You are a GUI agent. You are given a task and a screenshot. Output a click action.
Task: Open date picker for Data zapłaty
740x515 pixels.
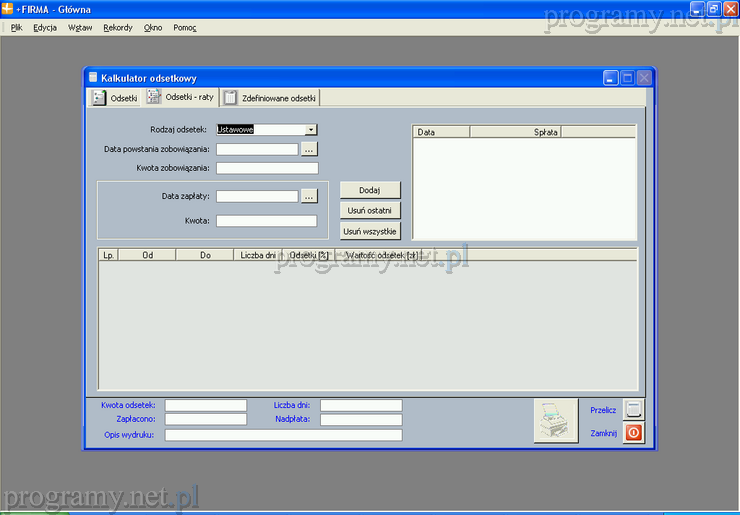(309, 196)
